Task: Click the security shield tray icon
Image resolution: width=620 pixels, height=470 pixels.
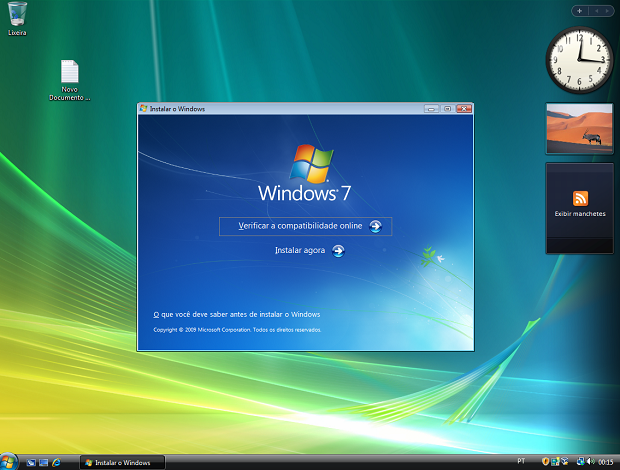Action: [545, 461]
